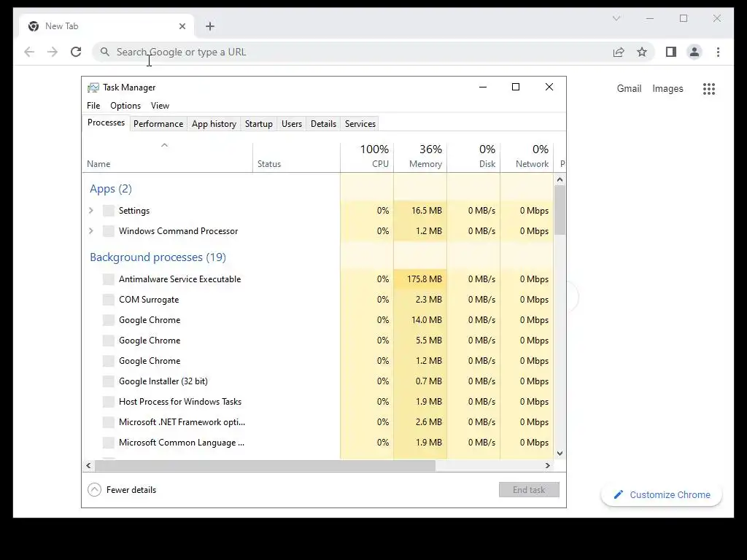Click the 175.8 MB memory value
747x560 pixels.
[x=424, y=279]
